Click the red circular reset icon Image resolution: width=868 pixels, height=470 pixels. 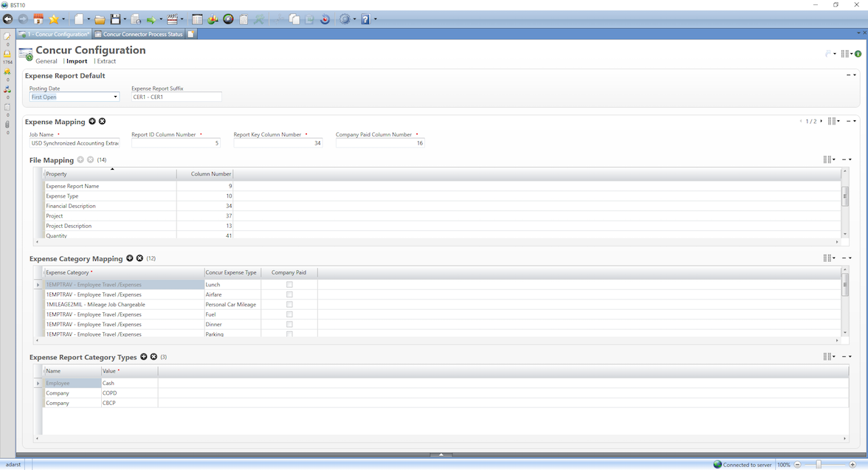(x=325, y=19)
